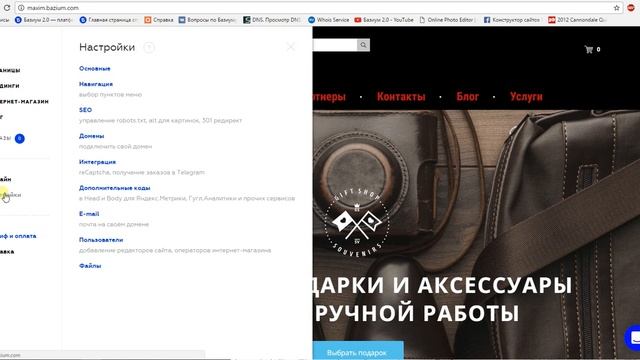This screenshot has height=360, width=640.
Task: Open Дополнительные коды settings
Action: tap(115, 188)
